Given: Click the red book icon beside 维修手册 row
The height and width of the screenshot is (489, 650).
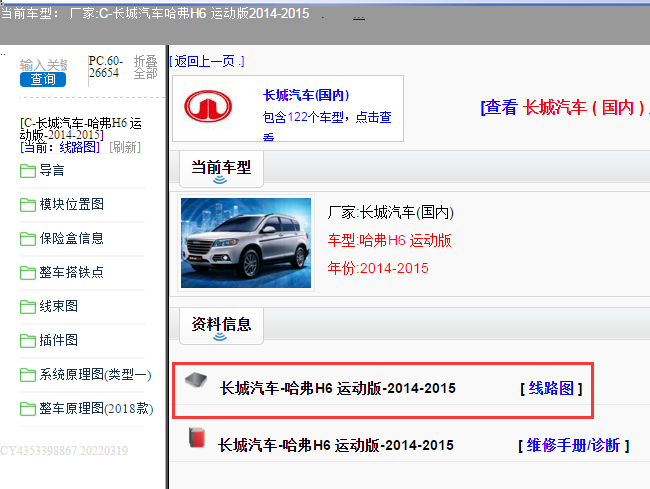Looking at the screenshot, I should click(197, 437).
